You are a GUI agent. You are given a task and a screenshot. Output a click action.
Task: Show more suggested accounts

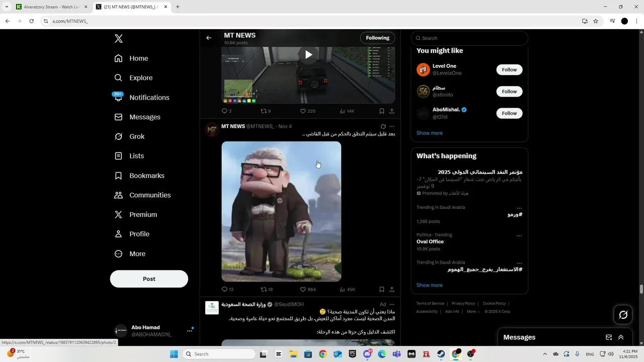point(430,133)
